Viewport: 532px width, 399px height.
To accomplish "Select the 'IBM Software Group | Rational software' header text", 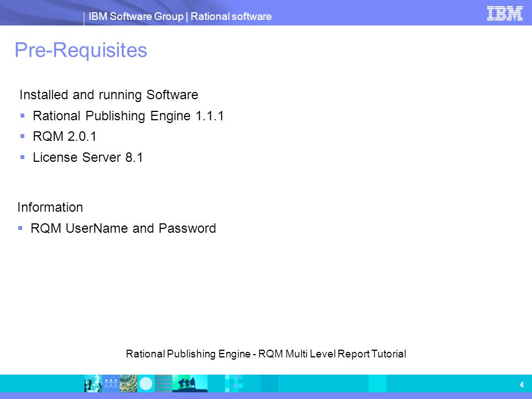I will coord(180,16).
